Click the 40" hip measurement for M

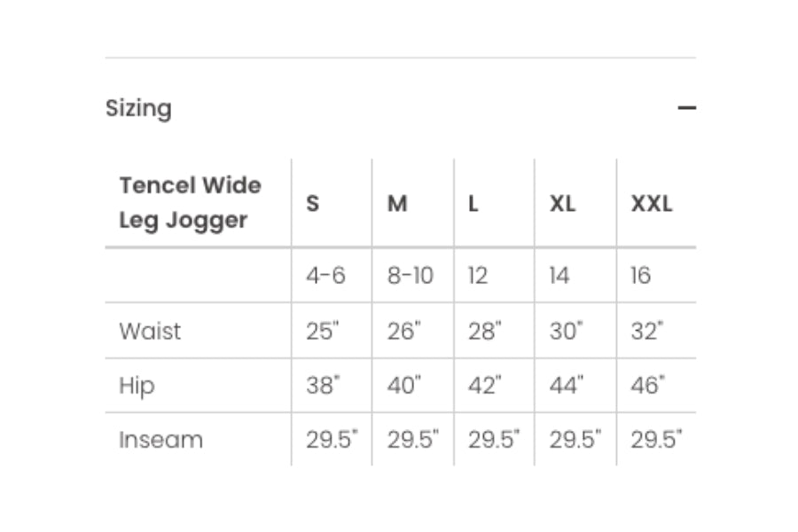pyautogui.click(x=404, y=386)
